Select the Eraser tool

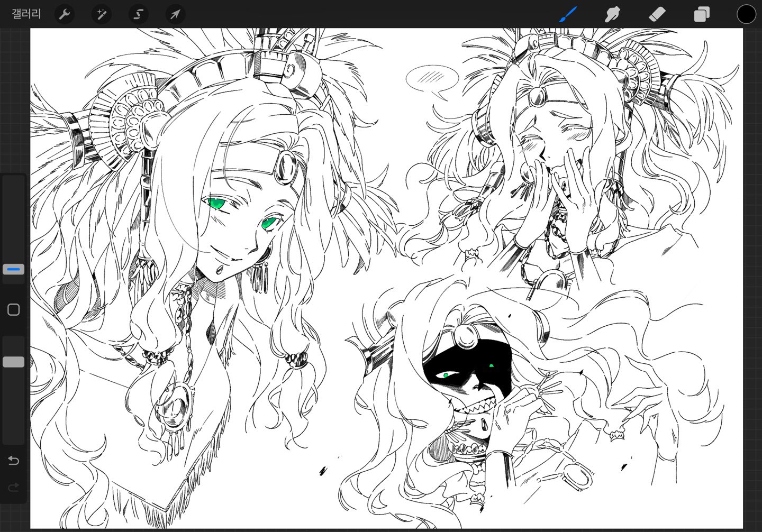click(657, 14)
